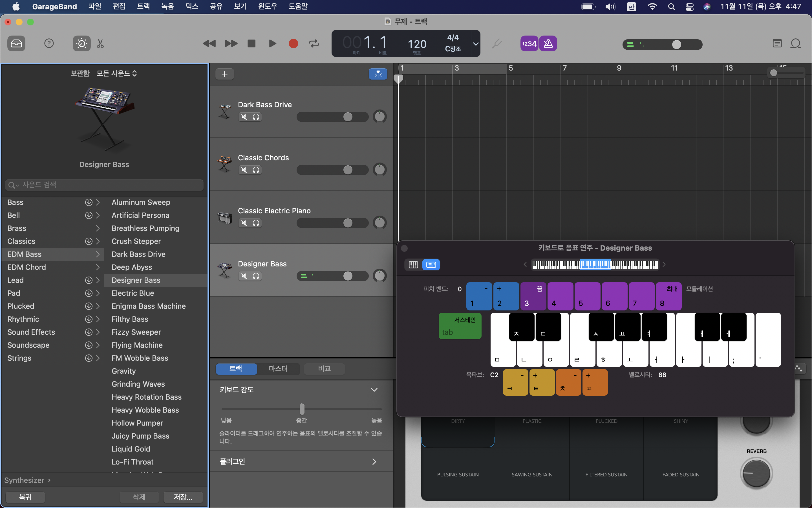
Task: Open the 믹스 menu
Action: coord(192,6)
